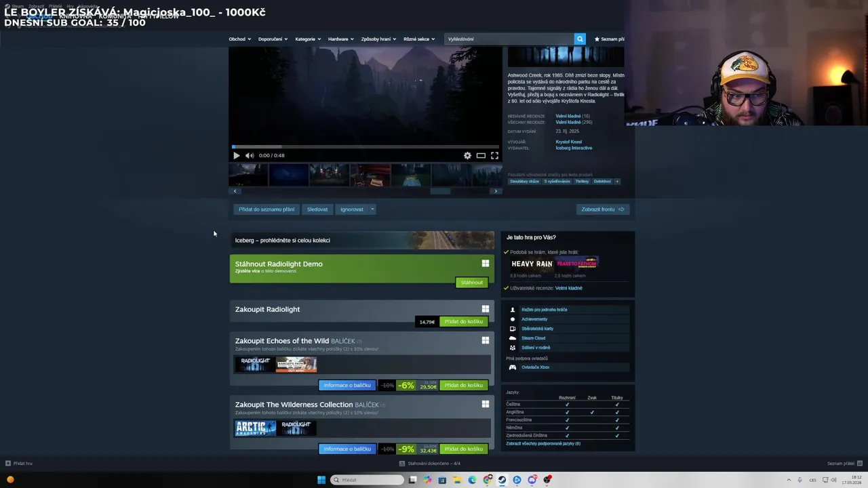Open the Fears to Fathom game thumbnail
This screenshot has height=488, width=868.
[576, 264]
